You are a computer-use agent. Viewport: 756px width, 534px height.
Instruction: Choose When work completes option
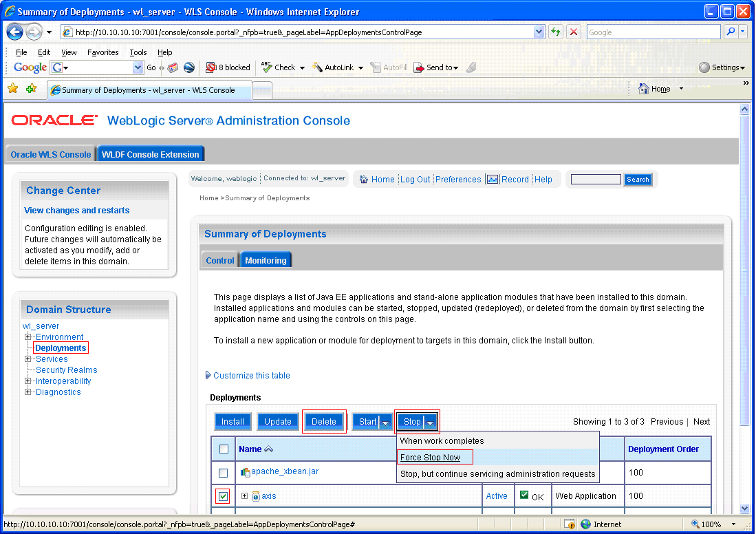click(x=442, y=441)
